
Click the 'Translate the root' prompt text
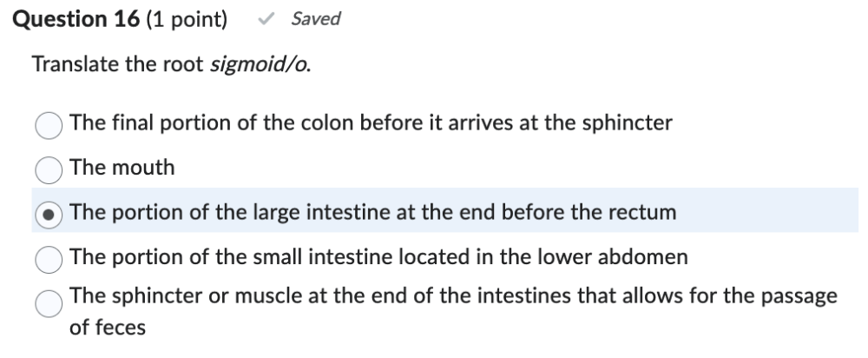click(119, 66)
